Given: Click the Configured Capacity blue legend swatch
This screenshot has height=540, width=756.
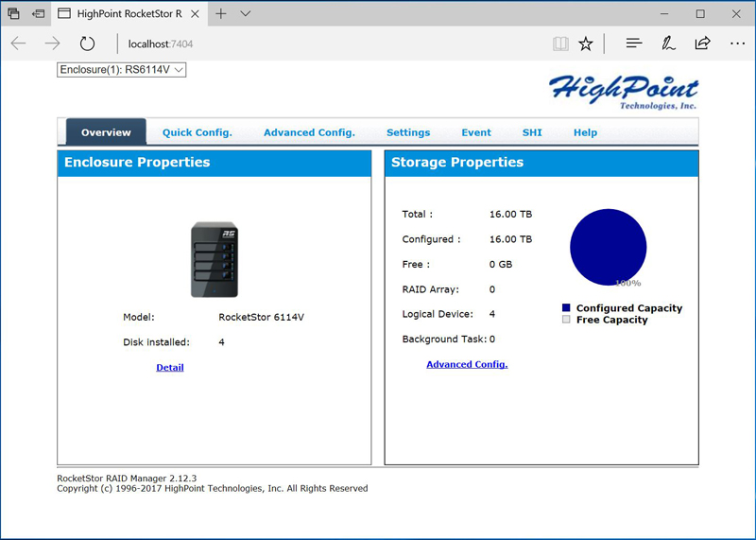Looking at the screenshot, I should point(566,308).
